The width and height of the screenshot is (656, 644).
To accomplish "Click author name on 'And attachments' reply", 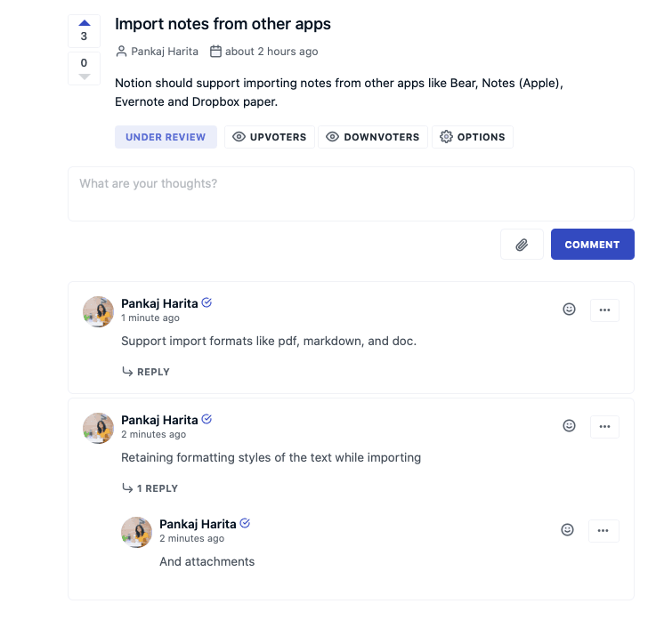I will (198, 524).
